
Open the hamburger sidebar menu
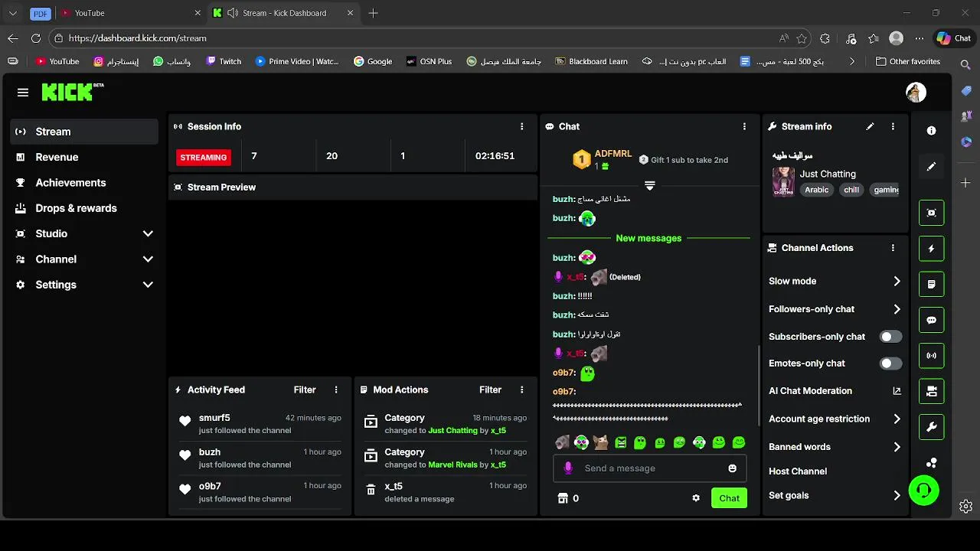pos(23,93)
